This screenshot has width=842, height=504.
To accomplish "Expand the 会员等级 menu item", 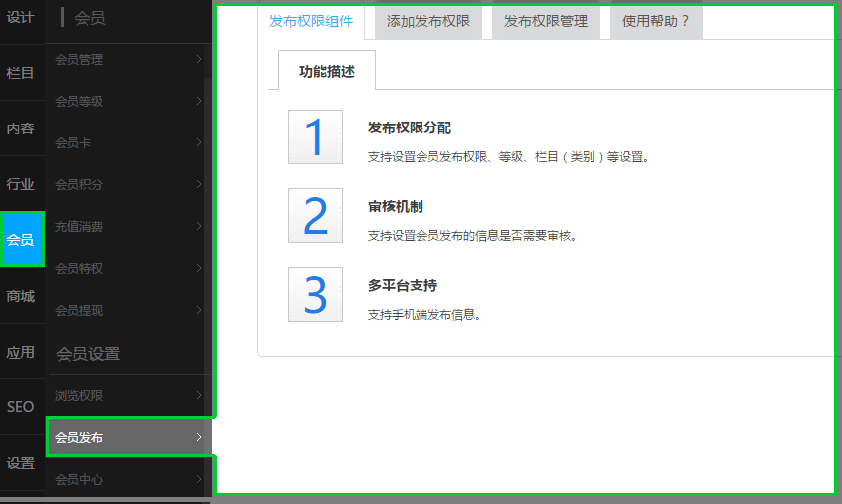I will [128, 102].
